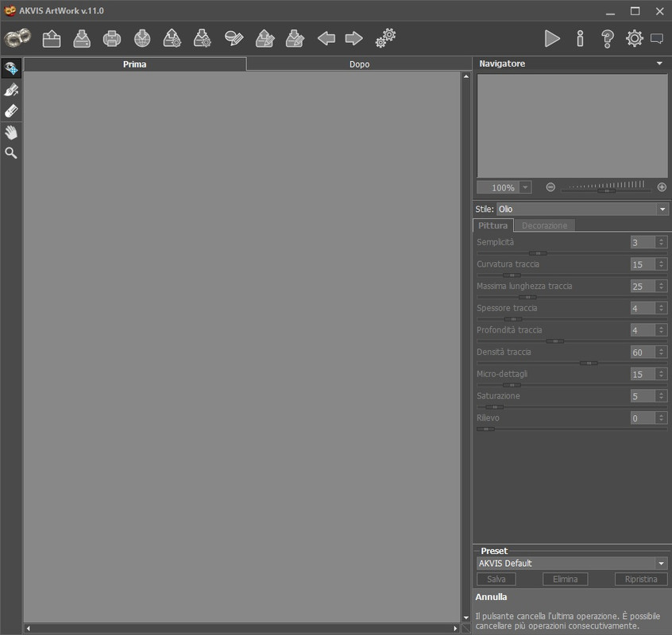
Task: Click vertical scrollbar up arrow
Action: point(465,76)
